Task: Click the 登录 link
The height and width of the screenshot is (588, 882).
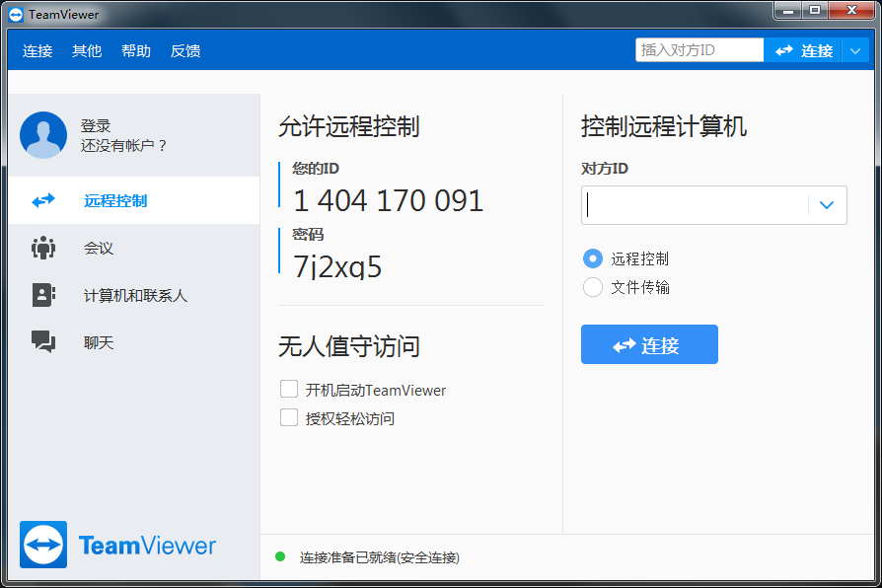Action: (96, 125)
